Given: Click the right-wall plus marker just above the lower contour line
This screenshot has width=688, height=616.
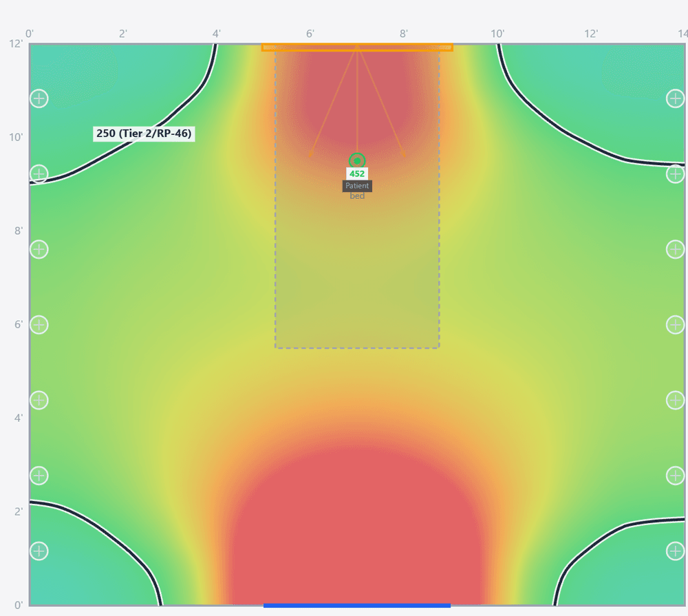Looking at the screenshot, I should coord(676,476).
